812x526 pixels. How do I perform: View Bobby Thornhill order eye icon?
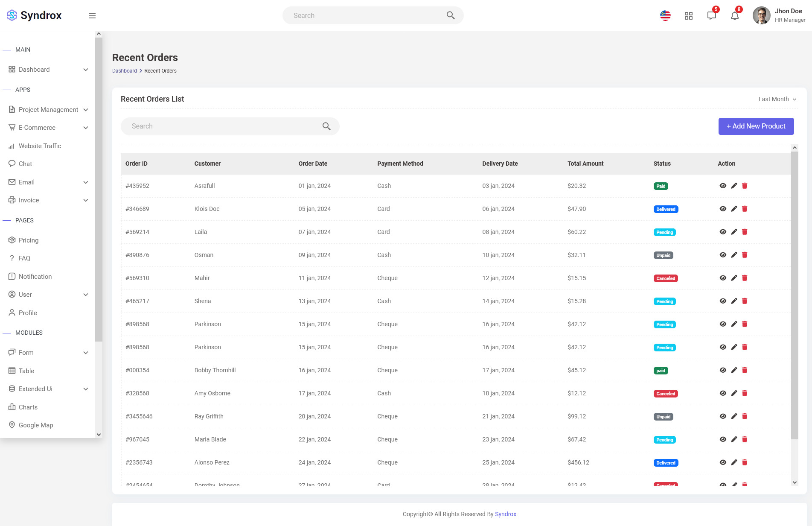pos(723,370)
